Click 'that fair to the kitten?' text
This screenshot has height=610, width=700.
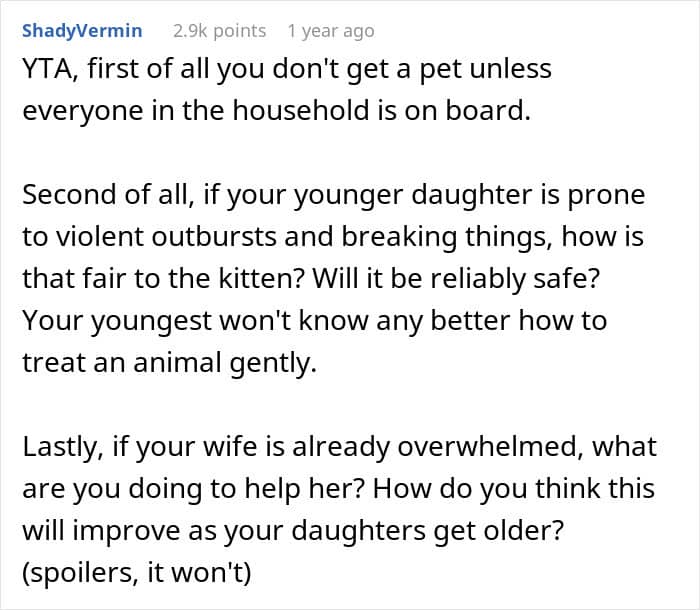click(163, 279)
